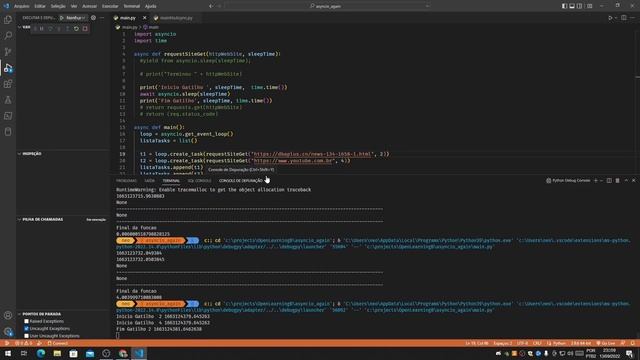Switch to the Console de Depuração tab
The width and height of the screenshot is (640, 360).
click(x=241, y=180)
